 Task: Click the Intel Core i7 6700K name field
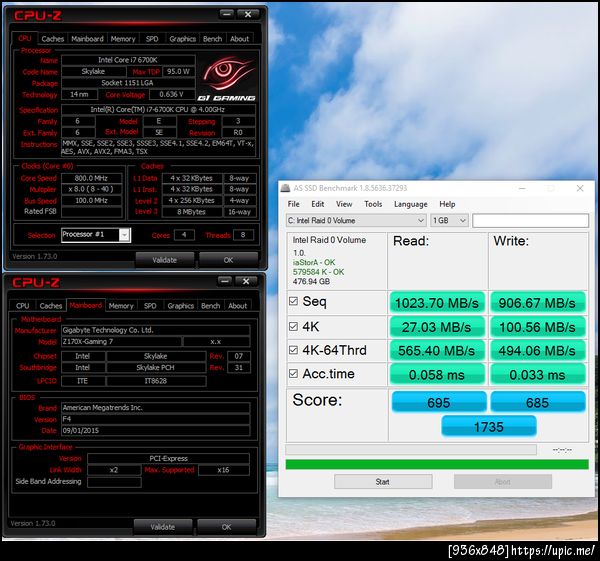click(x=128, y=60)
